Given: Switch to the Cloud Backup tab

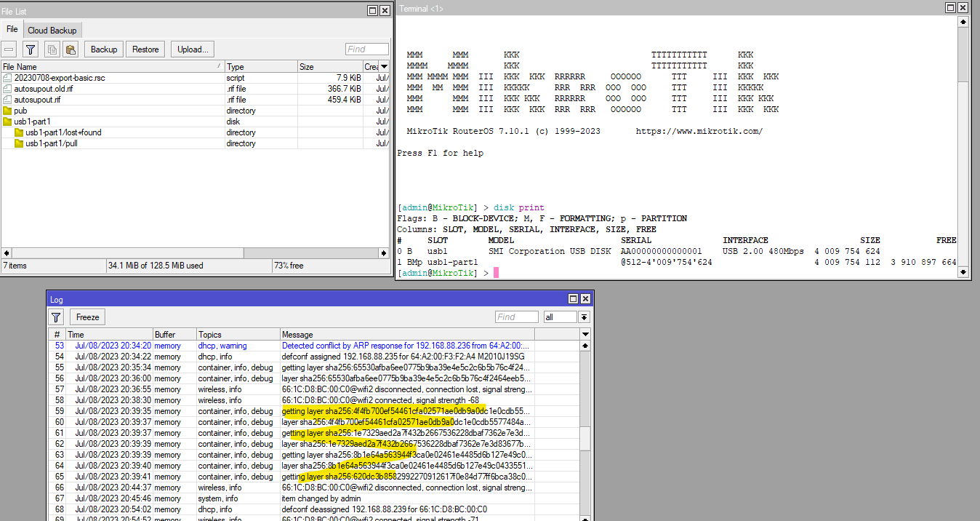Looking at the screenshot, I should 52,30.
